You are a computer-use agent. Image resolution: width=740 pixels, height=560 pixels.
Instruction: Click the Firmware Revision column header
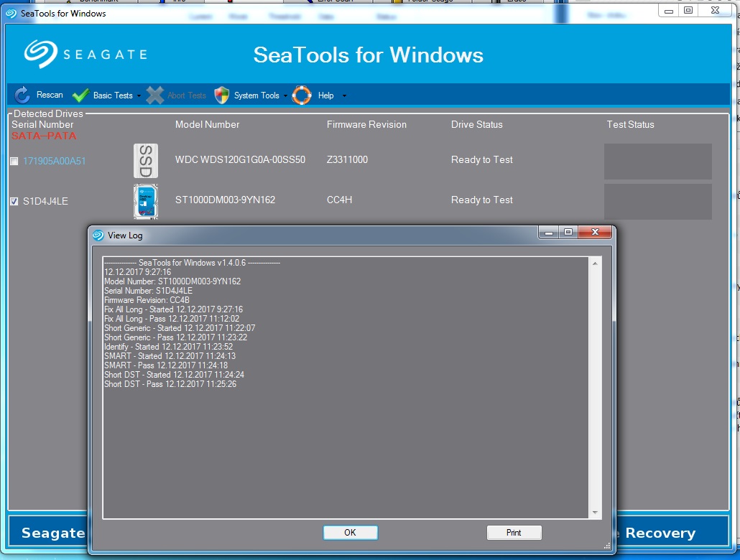point(366,124)
